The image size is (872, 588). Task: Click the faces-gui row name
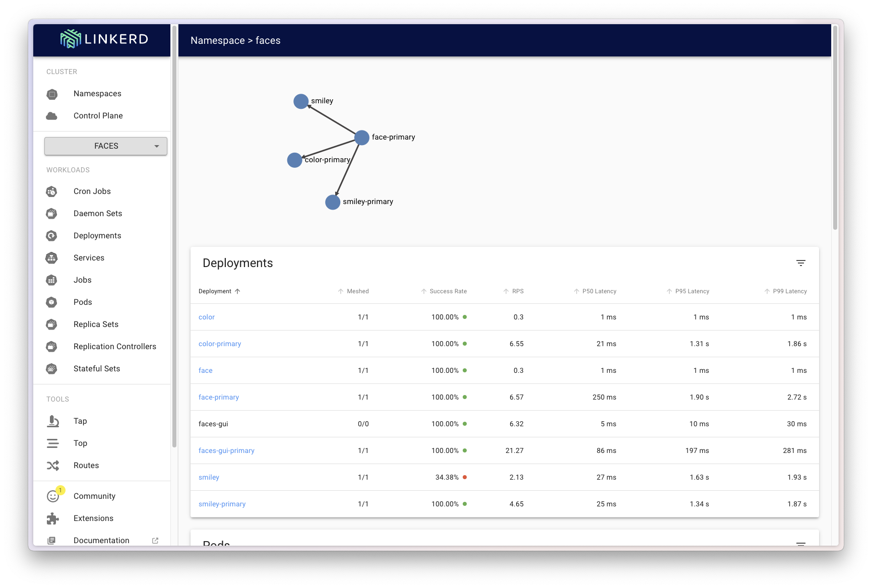(x=213, y=424)
